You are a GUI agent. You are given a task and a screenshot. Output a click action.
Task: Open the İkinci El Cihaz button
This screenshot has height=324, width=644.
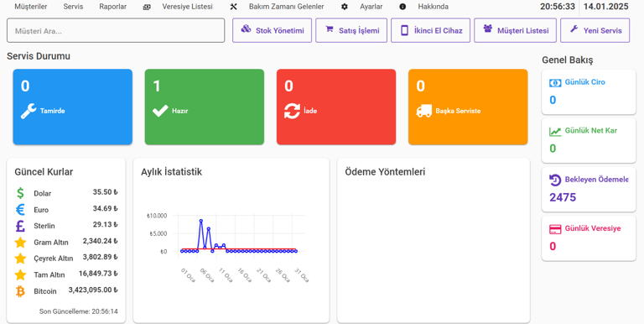pos(430,30)
